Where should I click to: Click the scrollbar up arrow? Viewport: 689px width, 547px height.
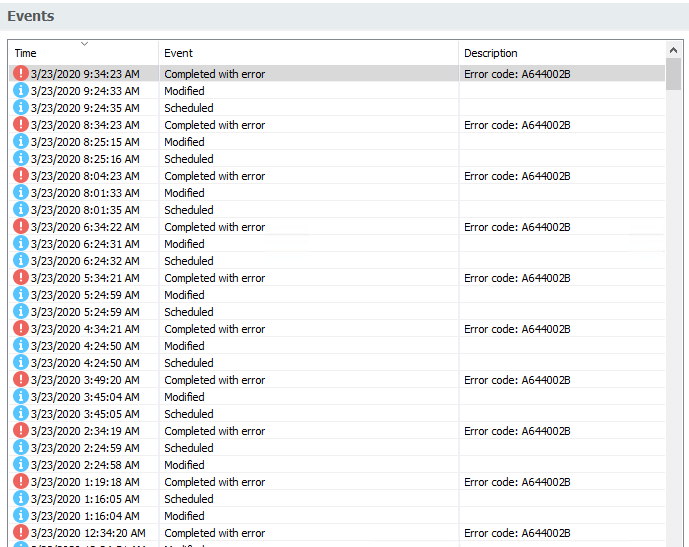[x=674, y=50]
